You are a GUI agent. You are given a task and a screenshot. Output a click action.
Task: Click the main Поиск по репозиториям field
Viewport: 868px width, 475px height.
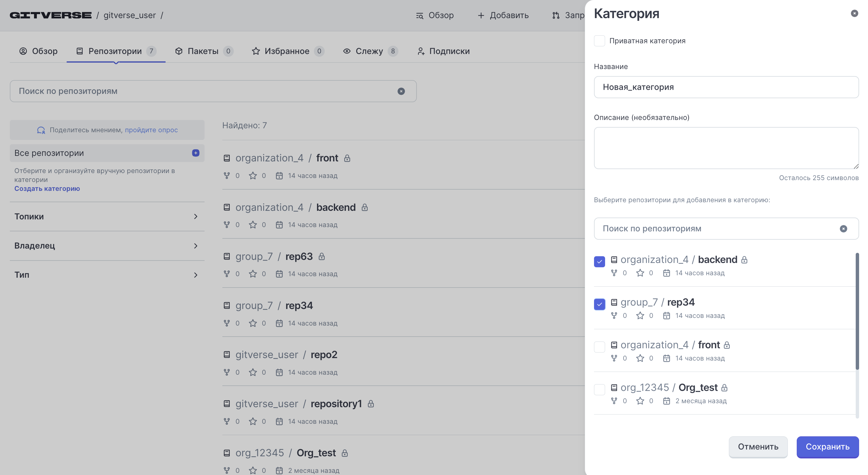click(213, 91)
